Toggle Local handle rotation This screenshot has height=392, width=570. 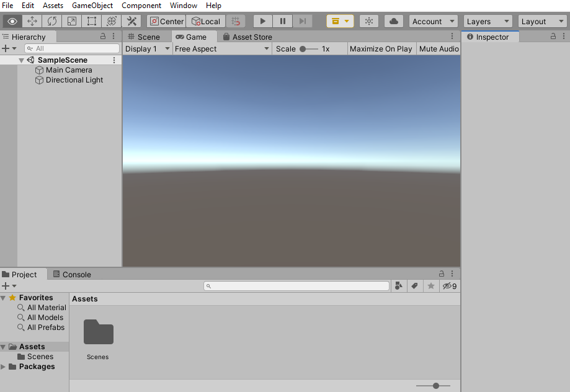point(206,22)
